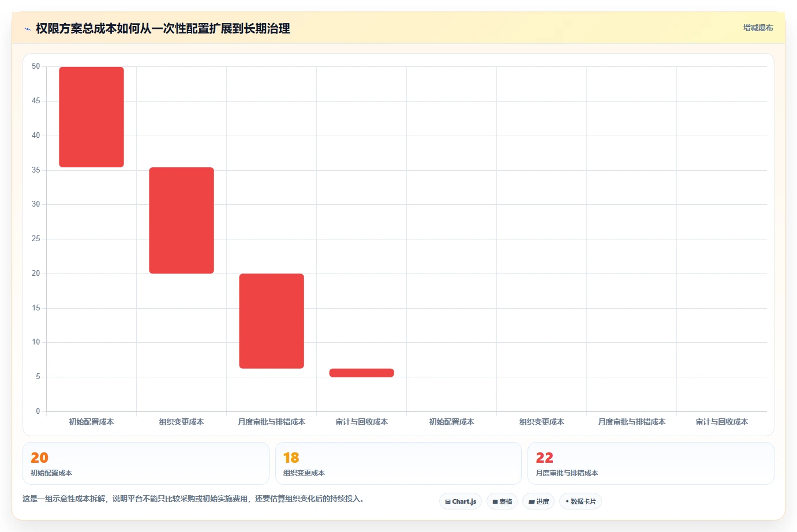797x532 pixels.
Task: Click the thin red bar above 审计与回收成本
Action: coord(362,373)
